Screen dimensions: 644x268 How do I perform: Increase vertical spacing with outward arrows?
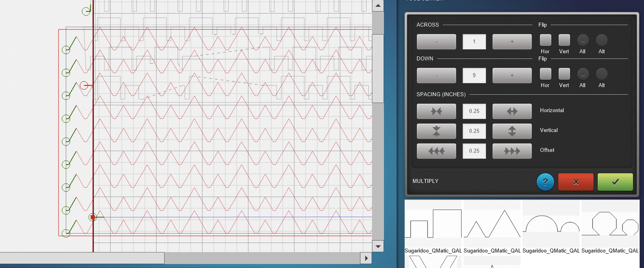tap(512, 131)
